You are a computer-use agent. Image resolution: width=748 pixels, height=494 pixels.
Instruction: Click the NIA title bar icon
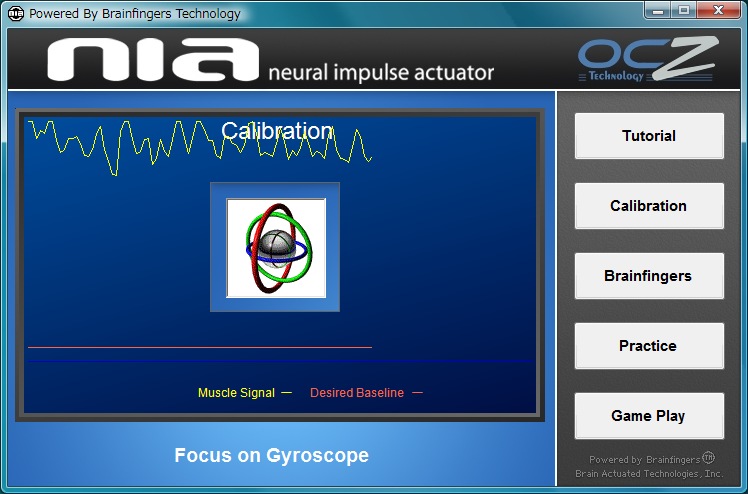16,13
